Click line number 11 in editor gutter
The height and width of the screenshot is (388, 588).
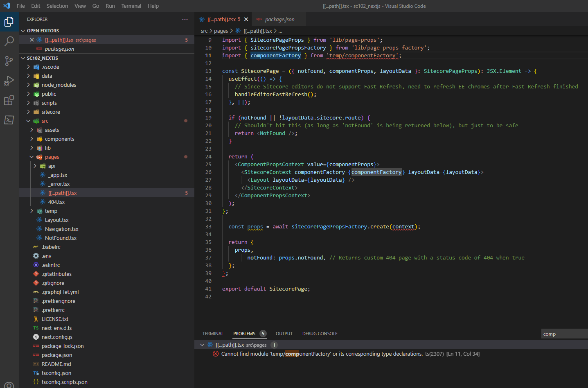point(208,55)
